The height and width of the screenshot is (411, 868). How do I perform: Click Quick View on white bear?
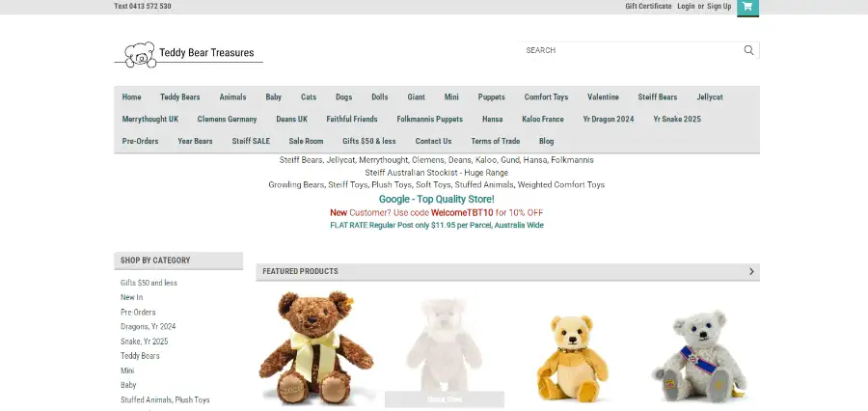445,399
